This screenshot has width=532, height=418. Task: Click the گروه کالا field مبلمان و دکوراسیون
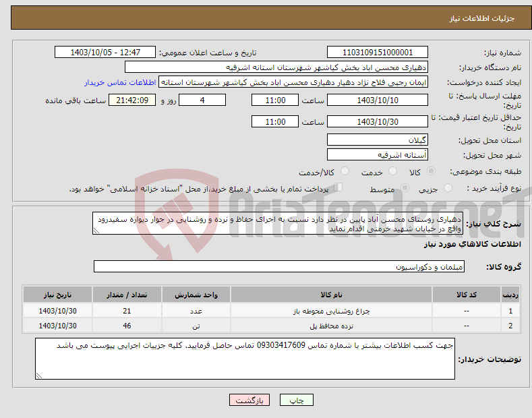[279, 267]
